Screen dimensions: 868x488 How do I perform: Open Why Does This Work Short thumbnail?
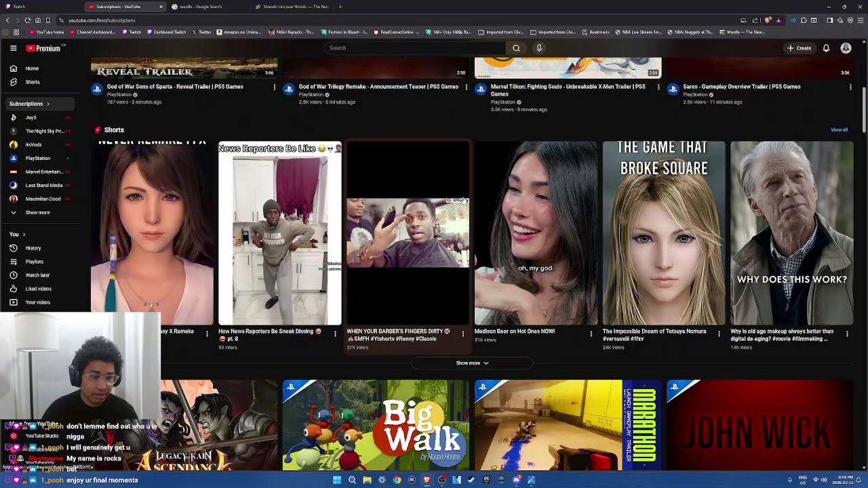coord(791,233)
